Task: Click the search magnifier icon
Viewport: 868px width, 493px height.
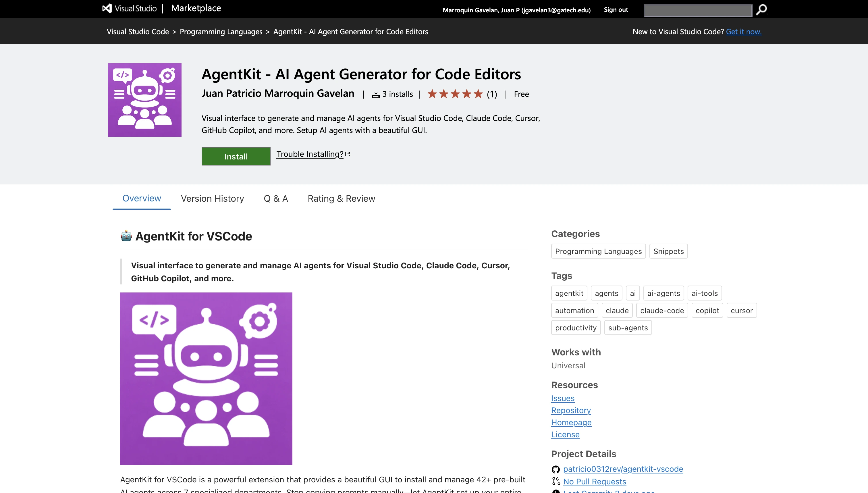Action: point(761,10)
